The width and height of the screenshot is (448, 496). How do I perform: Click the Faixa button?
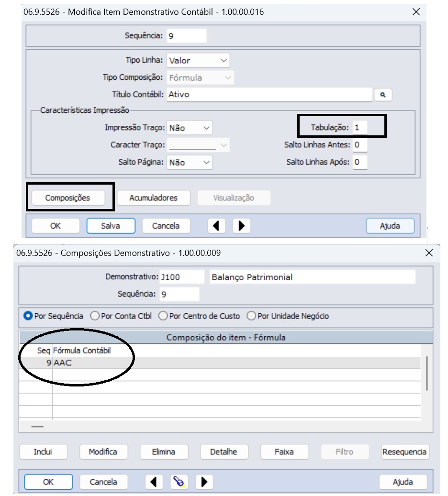(285, 452)
